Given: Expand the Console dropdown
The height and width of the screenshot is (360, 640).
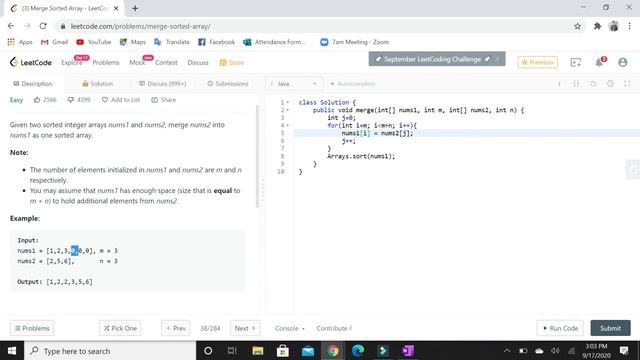Looking at the screenshot, I should coord(289,328).
